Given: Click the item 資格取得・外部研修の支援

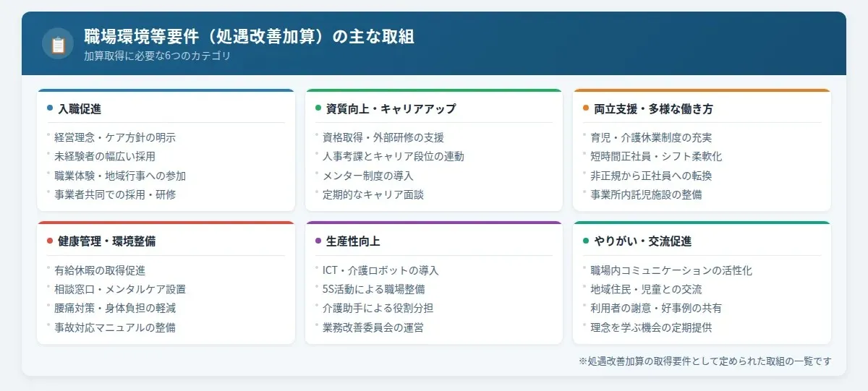Looking at the screenshot, I should (x=383, y=137).
